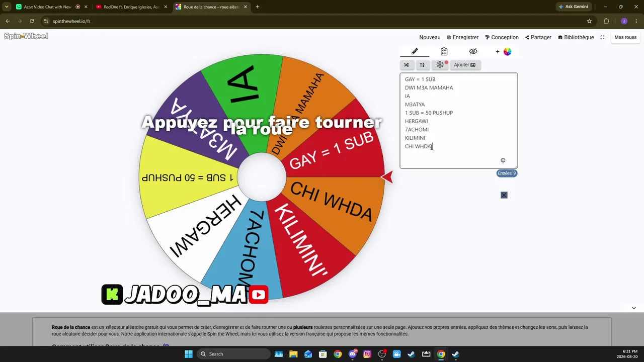Click the spinthewheel.io address bar

tap(317, 21)
